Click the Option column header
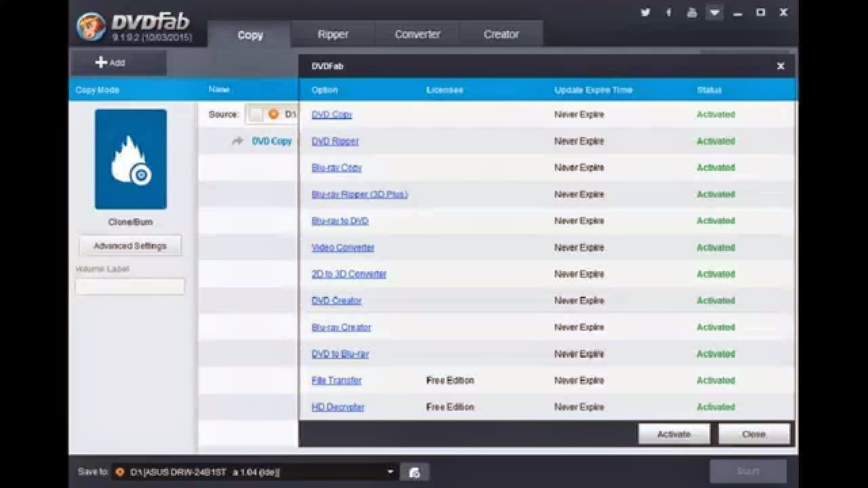This screenshot has width=868, height=488. click(x=324, y=90)
